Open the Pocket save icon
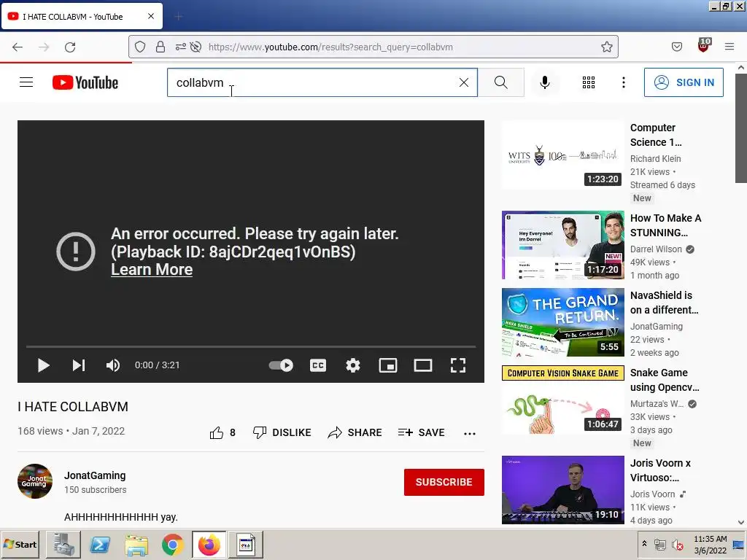Image resolution: width=747 pixels, height=560 pixels. click(676, 47)
